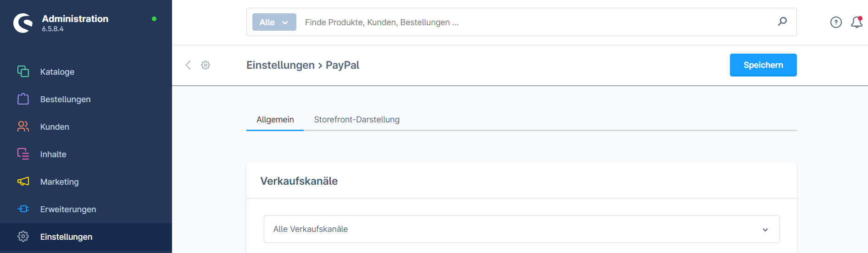The image size is (868, 253).
Task: Select the Allgemein tab
Action: (x=275, y=120)
